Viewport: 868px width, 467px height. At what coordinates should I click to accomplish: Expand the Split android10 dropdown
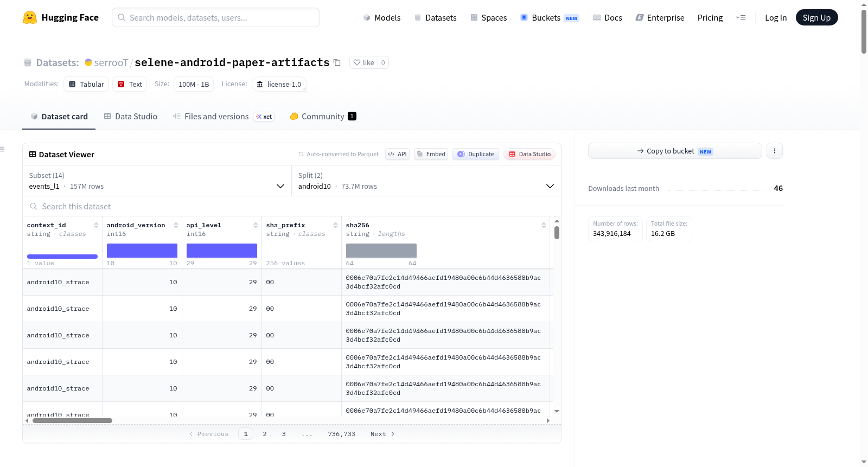(x=426, y=181)
